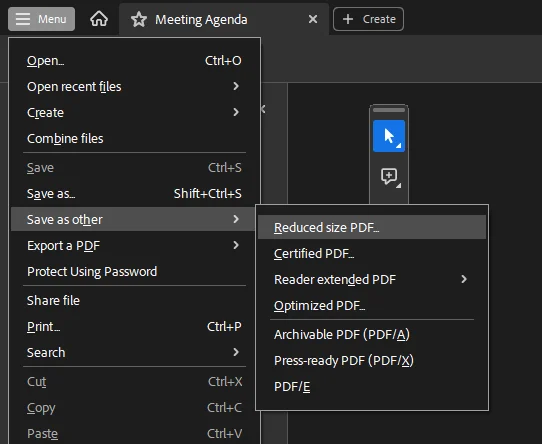Select Reduced size PDF...
Screen dimensions: 542x444
372,227
